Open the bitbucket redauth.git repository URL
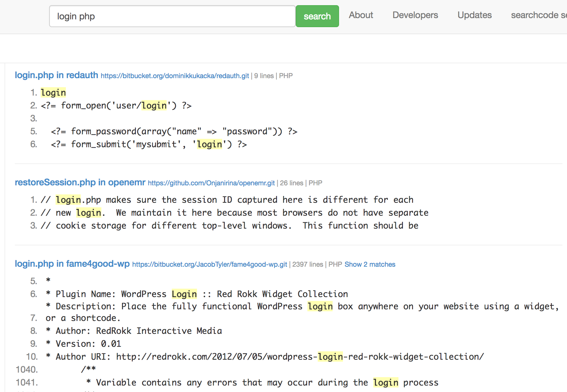Image resolution: width=567 pixels, height=392 pixels. pos(175,76)
